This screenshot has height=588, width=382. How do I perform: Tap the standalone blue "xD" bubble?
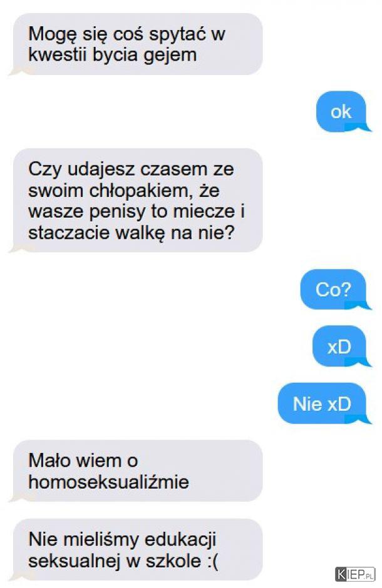pyautogui.click(x=339, y=347)
